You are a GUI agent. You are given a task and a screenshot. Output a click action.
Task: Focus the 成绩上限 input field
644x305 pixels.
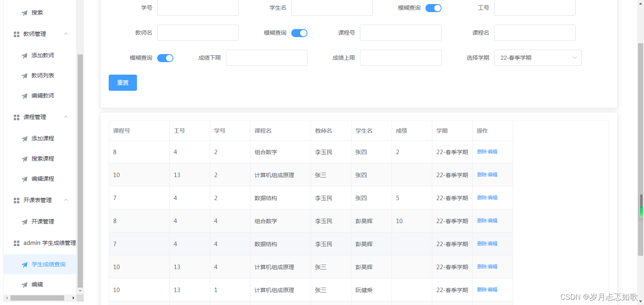tap(401, 58)
